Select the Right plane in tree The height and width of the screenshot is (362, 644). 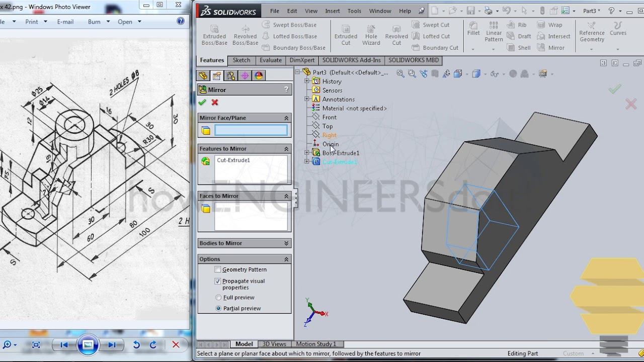[x=330, y=135]
